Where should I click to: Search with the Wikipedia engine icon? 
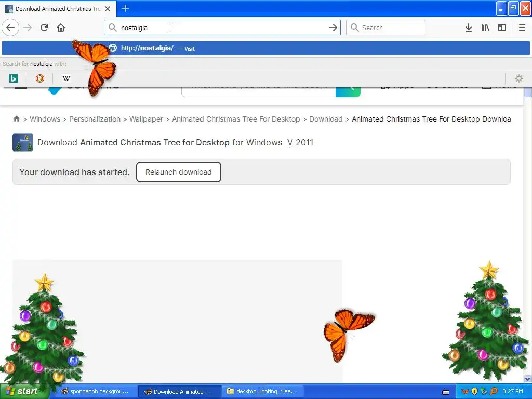66,79
